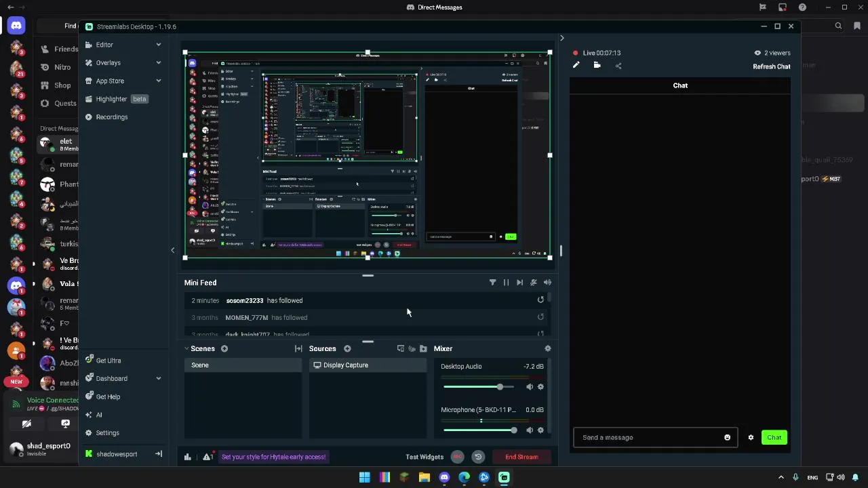Click the Mini Feed speaker volume icon
Screen dimensions: 868x488
(547, 283)
